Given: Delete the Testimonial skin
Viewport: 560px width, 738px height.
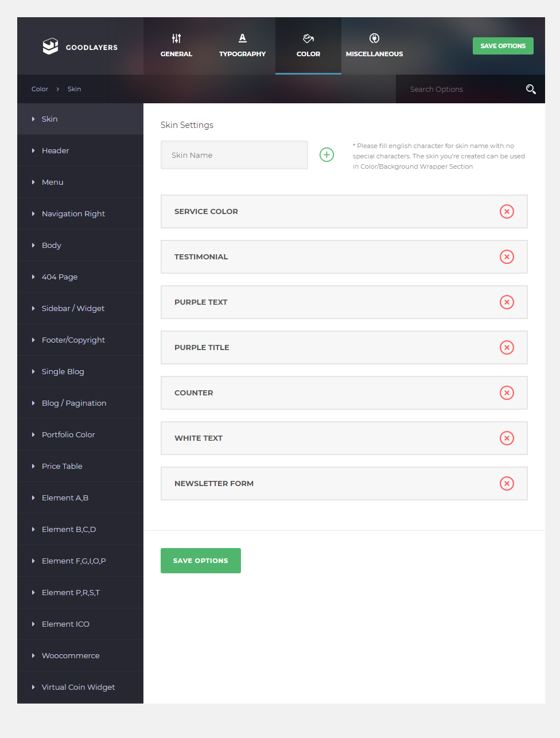Looking at the screenshot, I should (507, 257).
